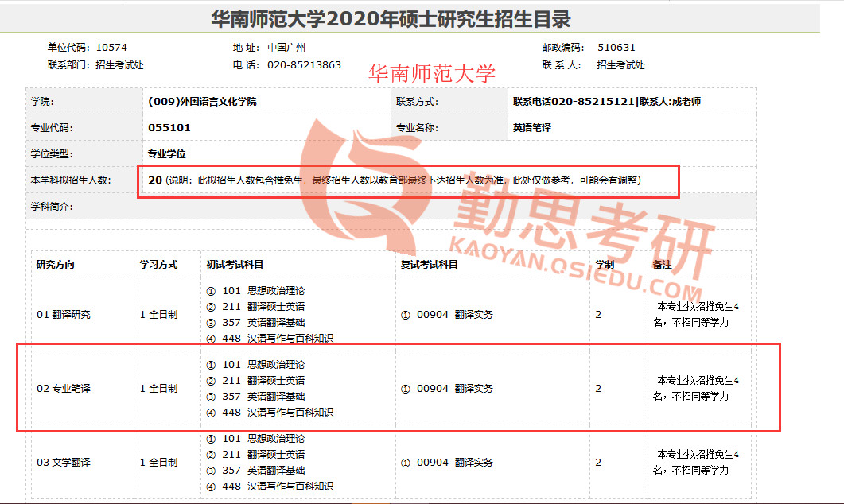Click the 备注 note in the 03 文学翻译 row

[x=695, y=463]
